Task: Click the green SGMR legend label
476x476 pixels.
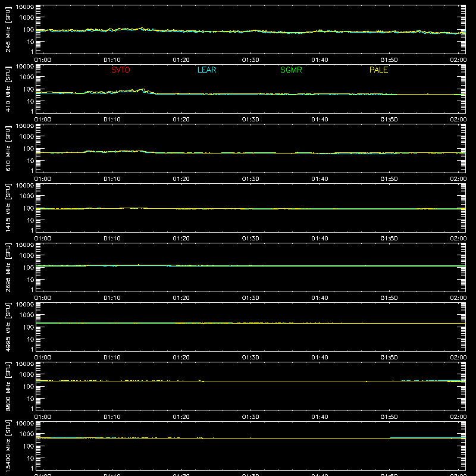Action: 291,70
